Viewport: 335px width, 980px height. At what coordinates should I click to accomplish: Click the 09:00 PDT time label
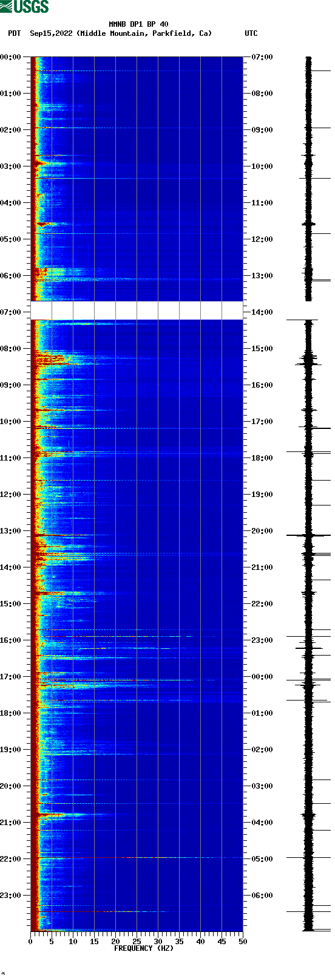tap(11, 385)
